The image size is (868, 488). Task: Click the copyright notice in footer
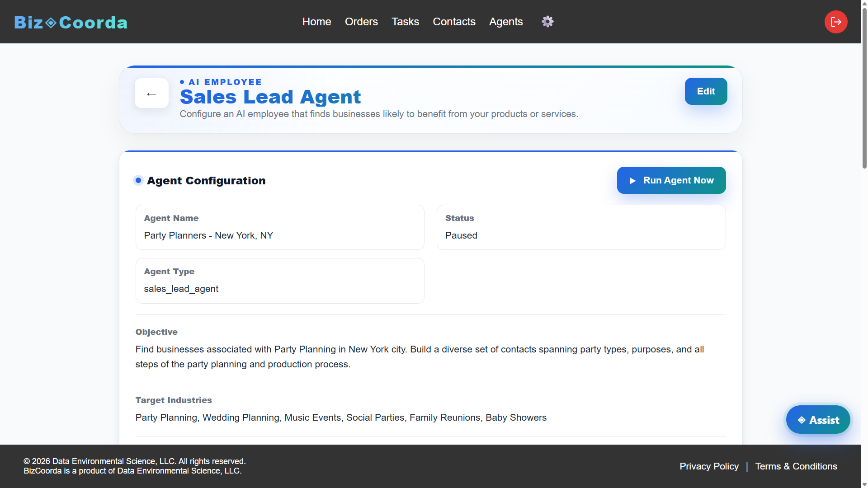pos(135,466)
